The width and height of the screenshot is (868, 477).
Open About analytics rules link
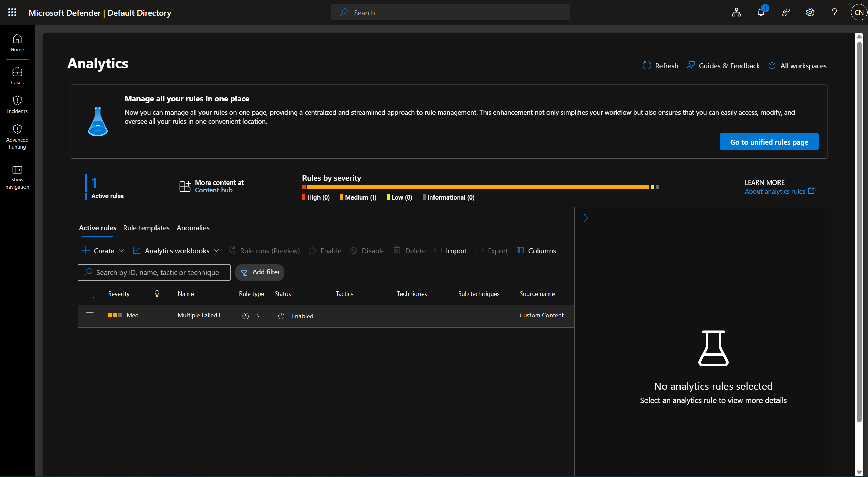(x=780, y=191)
